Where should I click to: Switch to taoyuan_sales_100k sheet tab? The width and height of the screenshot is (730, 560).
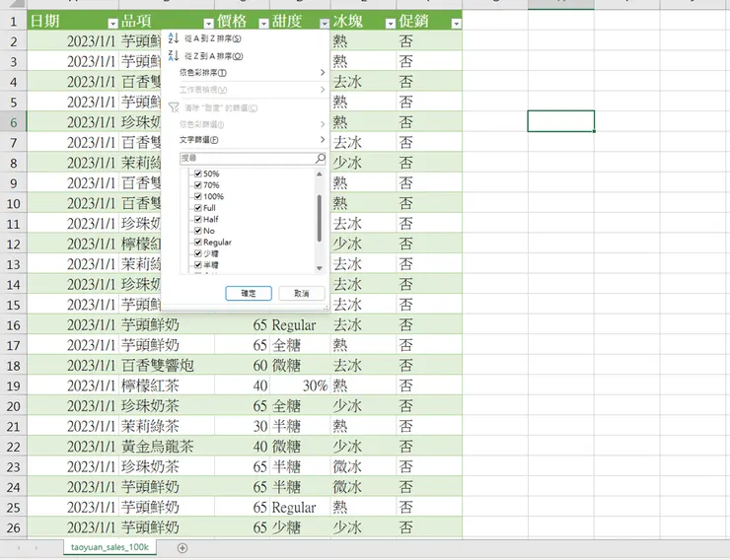(x=109, y=547)
